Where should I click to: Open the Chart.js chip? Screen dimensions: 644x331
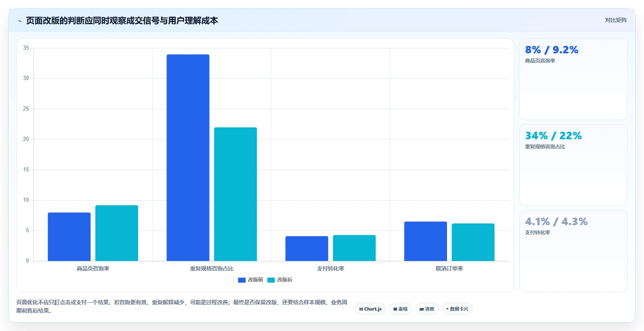pos(370,309)
